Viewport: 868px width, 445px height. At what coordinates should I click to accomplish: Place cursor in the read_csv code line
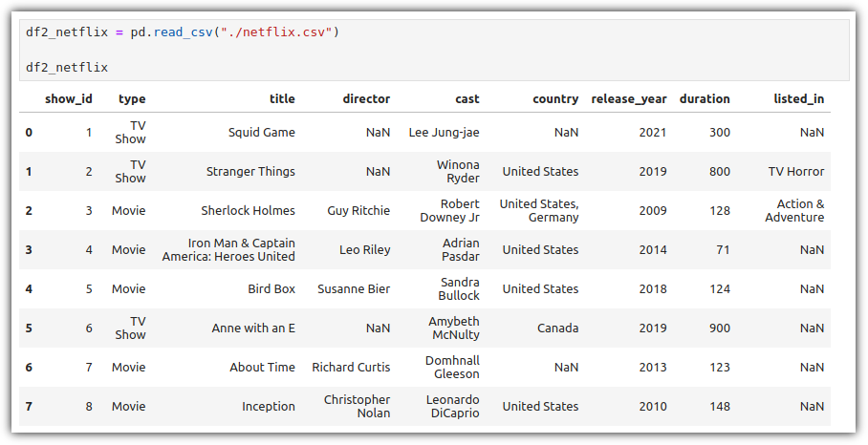(x=183, y=32)
